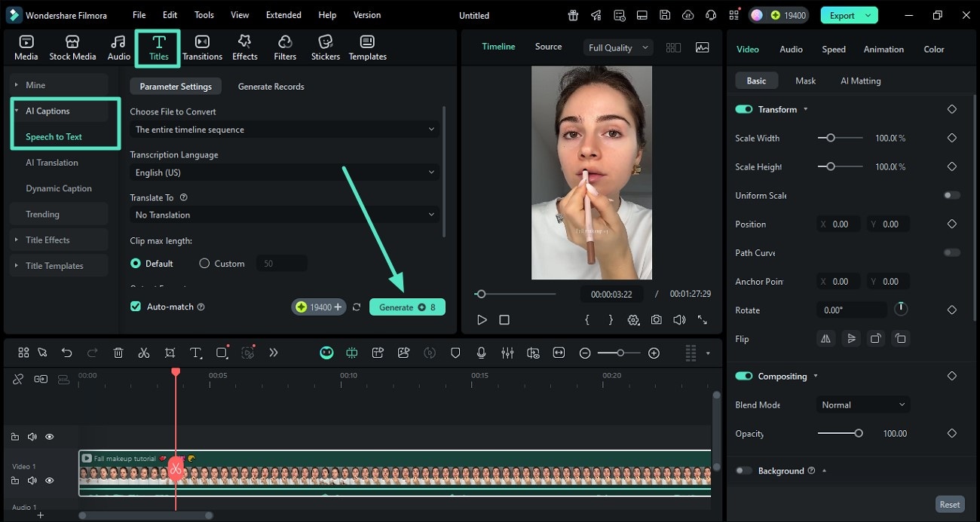Click the voiceover microphone icon

pos(481,353)
